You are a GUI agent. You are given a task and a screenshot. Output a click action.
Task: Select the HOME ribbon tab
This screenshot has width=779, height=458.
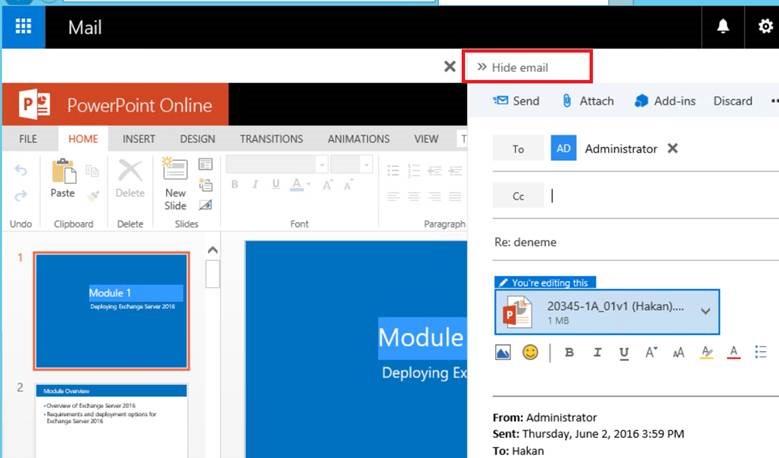click(83, 139)
